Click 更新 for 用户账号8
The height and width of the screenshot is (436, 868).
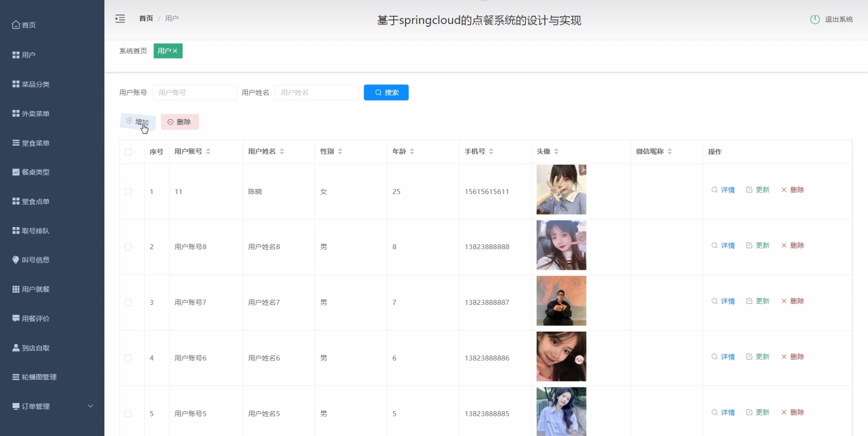pos(758,245)
